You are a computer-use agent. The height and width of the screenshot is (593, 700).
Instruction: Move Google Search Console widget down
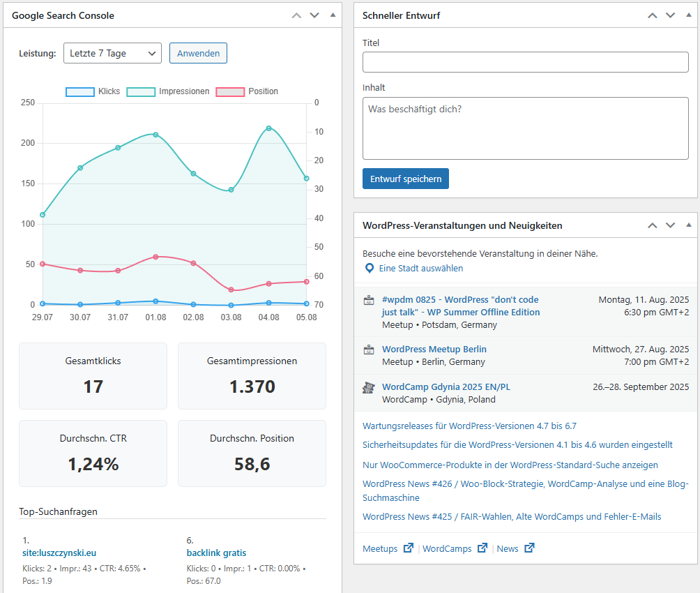tap(314, 15)
